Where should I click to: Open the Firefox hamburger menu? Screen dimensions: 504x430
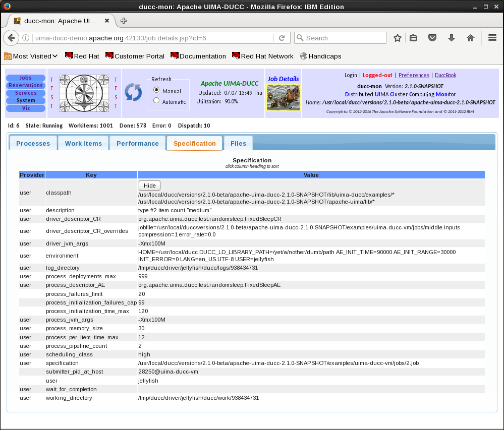point(492,38)
